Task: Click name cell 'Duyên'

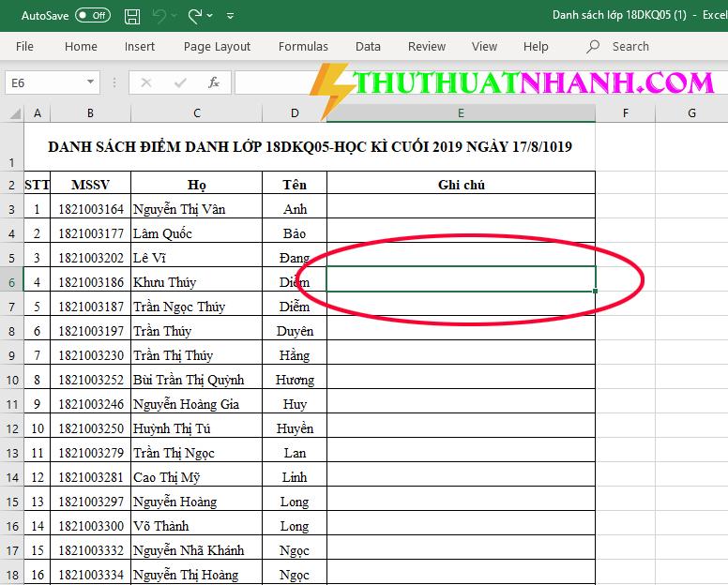Action: pyautogui.click(x=295, y=328)
